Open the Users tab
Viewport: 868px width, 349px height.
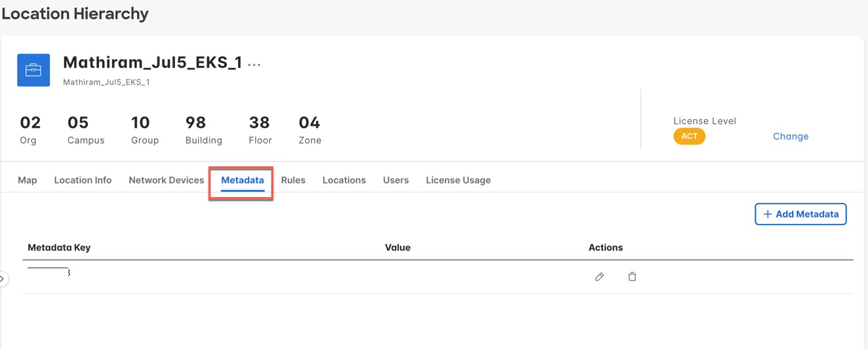coord(396,180)
